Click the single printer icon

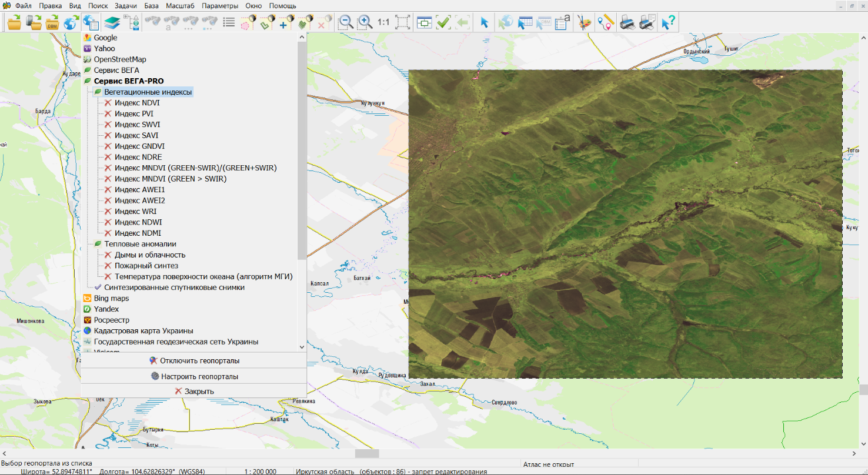coord(628,22)
